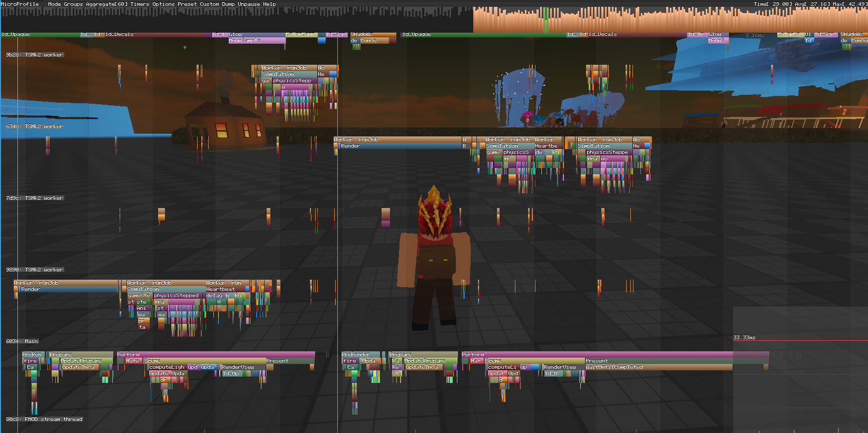Open the Preset menu
Image resolution: width=868 pixels, height=433 pixels.
(187, 4)
